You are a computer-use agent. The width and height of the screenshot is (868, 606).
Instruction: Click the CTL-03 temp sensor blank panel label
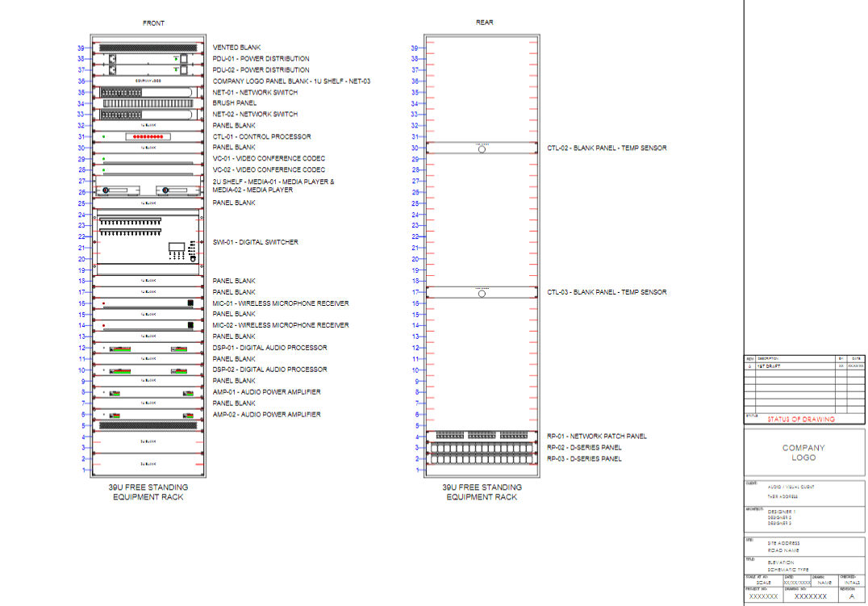[x=606, y=292]
